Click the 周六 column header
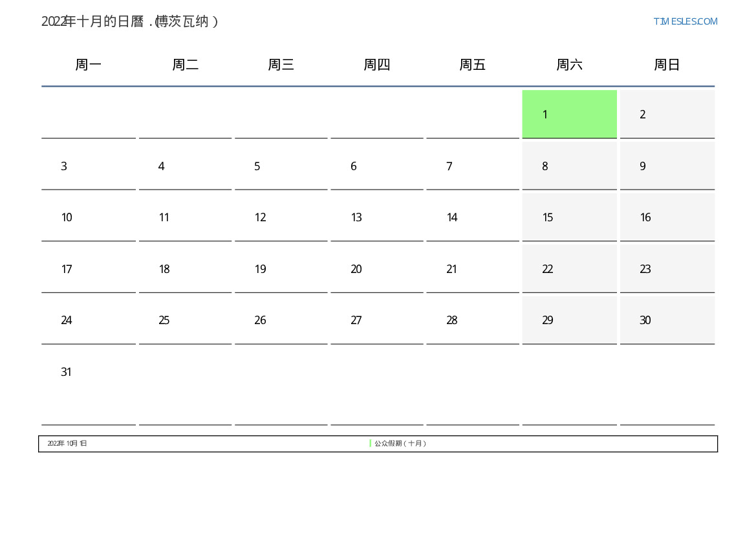 pyautogui.click(x=569, y=65)
